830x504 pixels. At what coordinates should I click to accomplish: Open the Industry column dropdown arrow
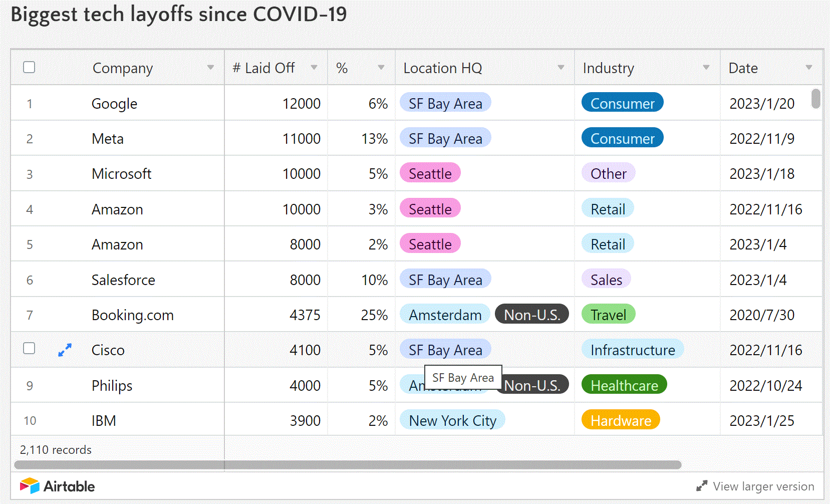(x=706, y=67)
